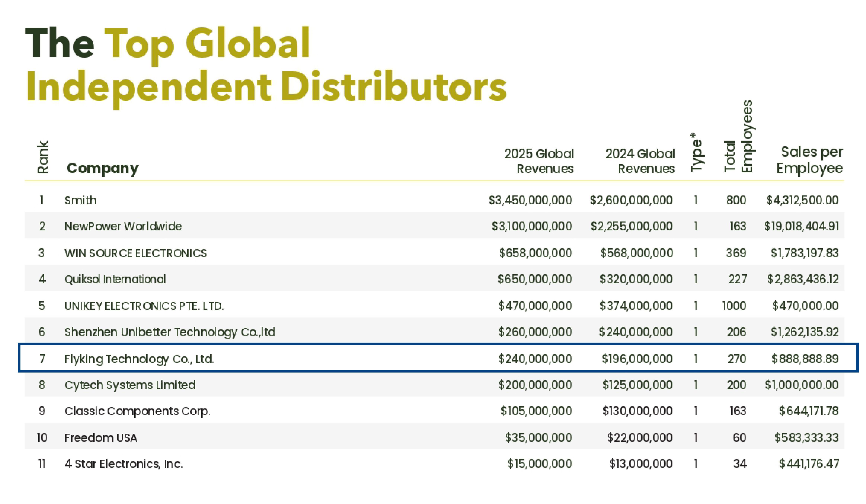Select 4 Star Electronics, Inc.
866x504 pixels.
(x=124, y=464)
